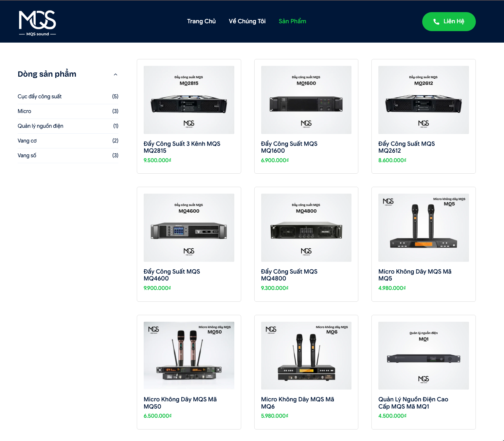Click the (2) count beside Vang cơ
This screenshot has height=441, width=504.
point(115,141)
